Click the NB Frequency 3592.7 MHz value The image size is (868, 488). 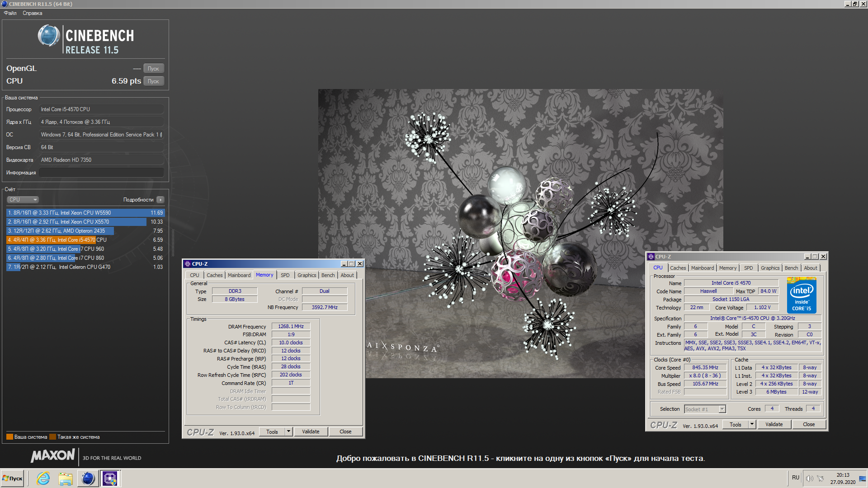point(325,307)
